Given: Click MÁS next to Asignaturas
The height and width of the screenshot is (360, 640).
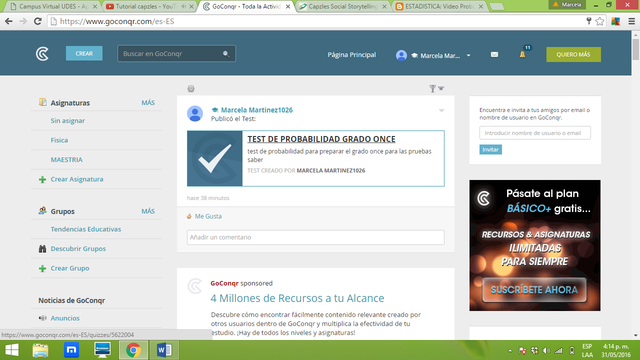Looking at the screenshot, I should point(148,103).
